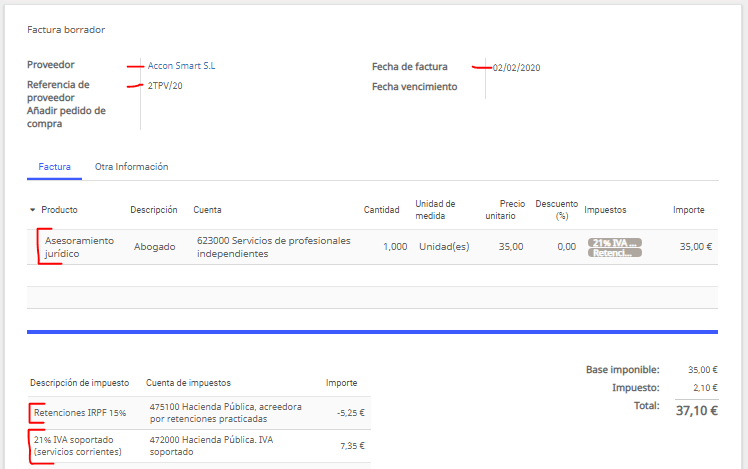
Task: Click the Factura borrador title
Action: 66,30
